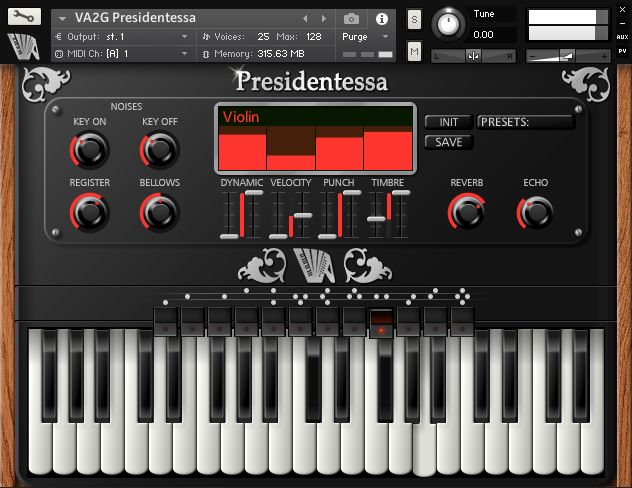
Task: Click the camera snapshot icon
Action: pyautogui.click(x=351, y=18)
